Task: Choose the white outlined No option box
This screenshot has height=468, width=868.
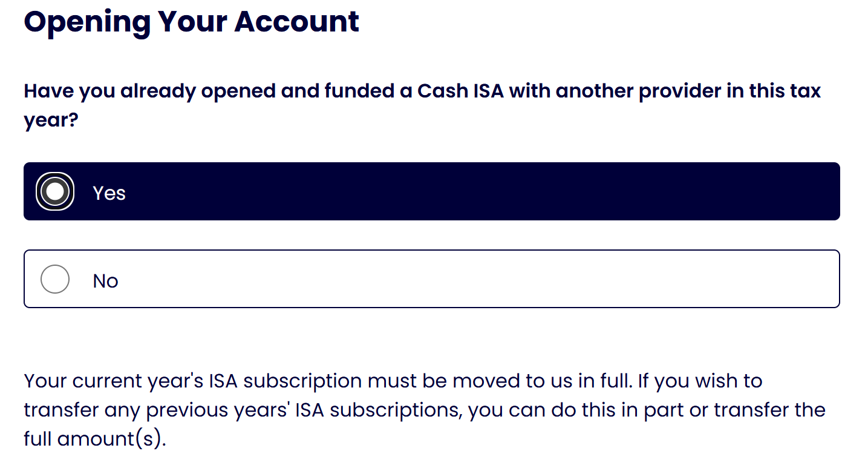Action: click(x=432, y=278)
